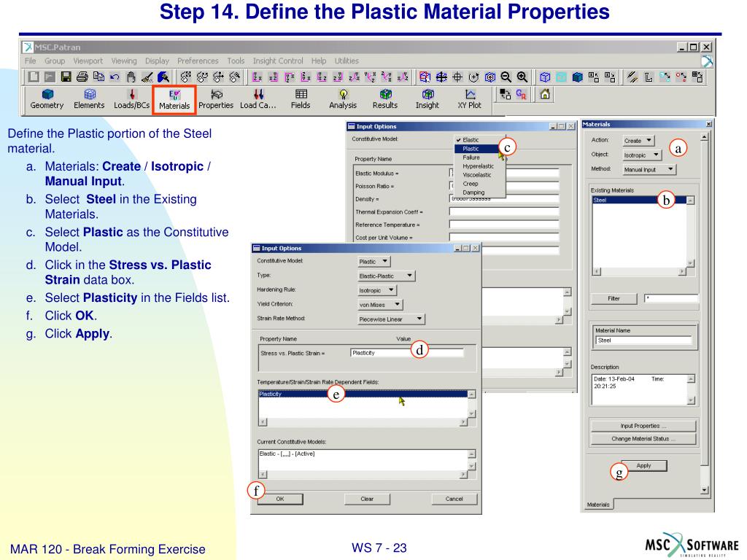The height and width of the screenshot is (560, 747).
Task: Click the Reset Graphics broom icon
Action: point(147,77)
